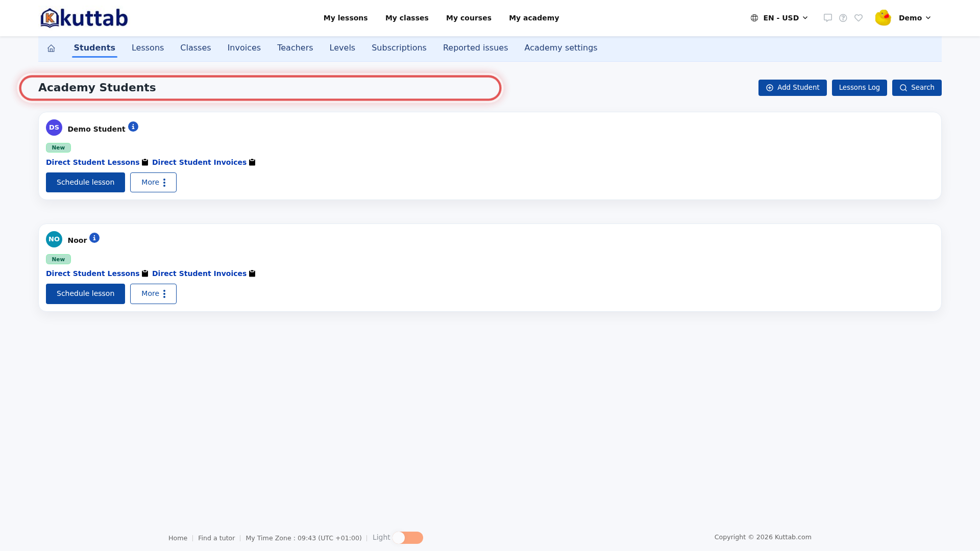Image resolution: width=980 pixels, height=551 pixels.
Task: Click the globe language icon
Action: coord(754,18)
